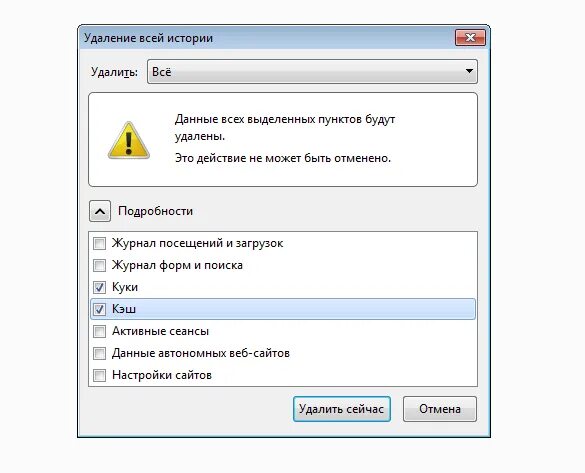Click the 'Удалить:' field label
This screenshot has height=473, width=585.
coord(115,72)
